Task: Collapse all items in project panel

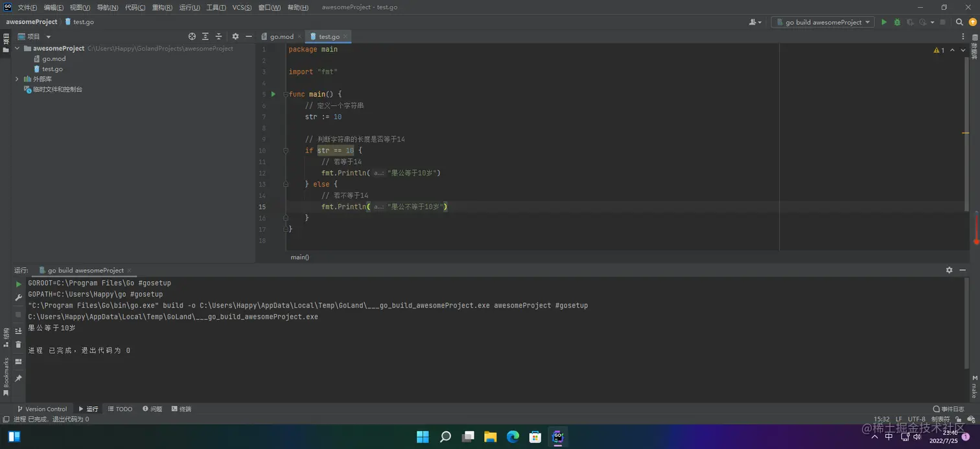Action: click(218, 36)
